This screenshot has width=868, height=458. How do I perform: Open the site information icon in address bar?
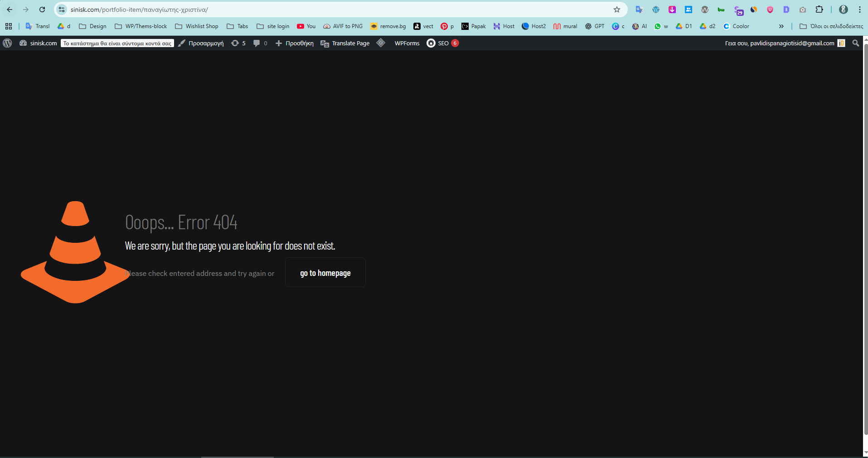click(x=62, y=10)
